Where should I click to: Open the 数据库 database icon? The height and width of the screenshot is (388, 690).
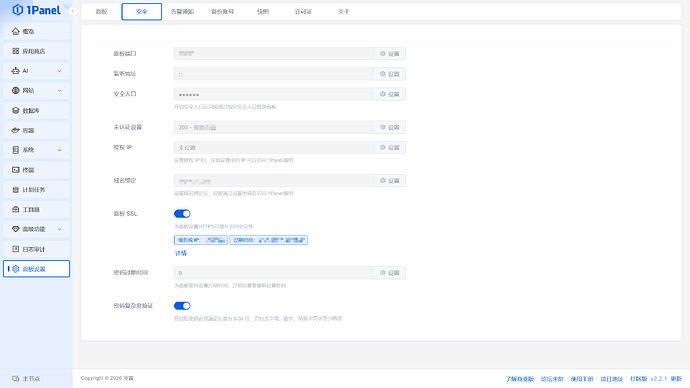pos(16,110)
